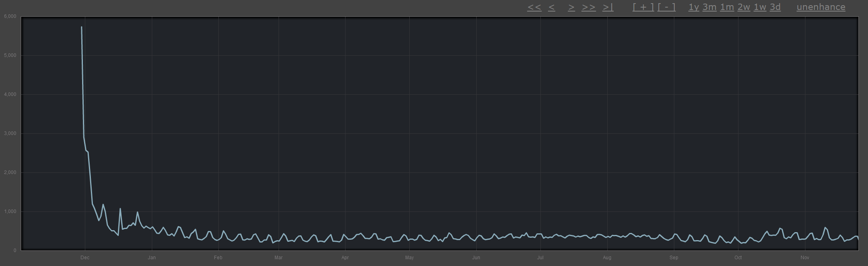Step forward one period with > link

click(571, 7)
